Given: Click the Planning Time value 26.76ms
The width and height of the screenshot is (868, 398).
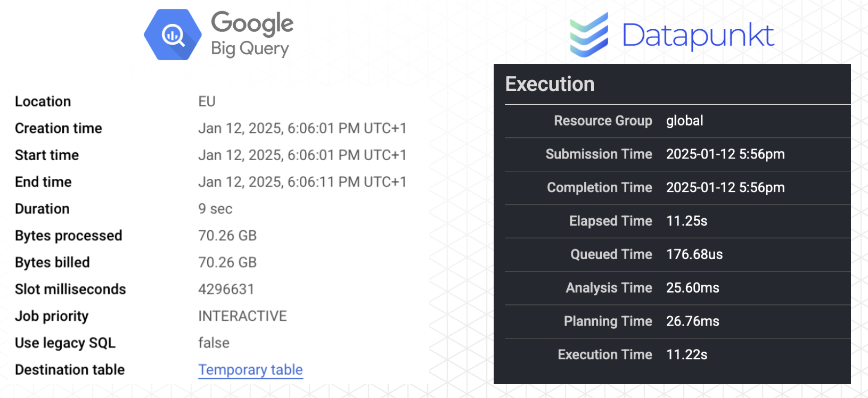Looking at the screenshot, I should tap(692, 321).
